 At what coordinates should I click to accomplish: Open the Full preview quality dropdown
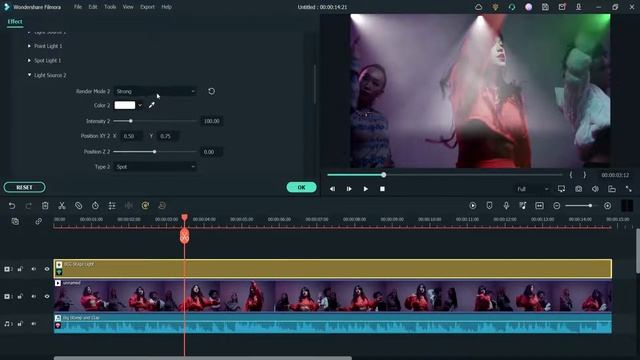[532, 189]
